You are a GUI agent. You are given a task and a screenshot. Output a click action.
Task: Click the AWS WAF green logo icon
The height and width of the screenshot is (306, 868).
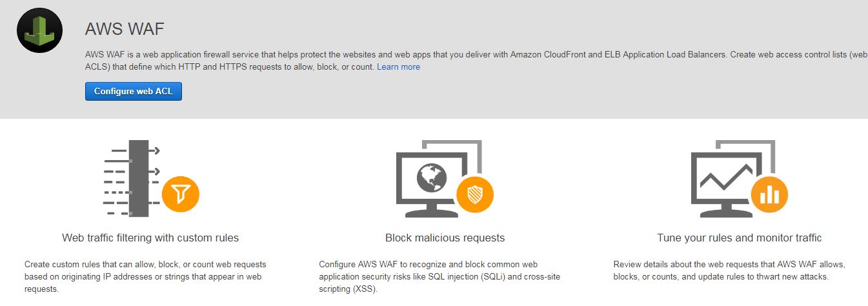[39, 30]
